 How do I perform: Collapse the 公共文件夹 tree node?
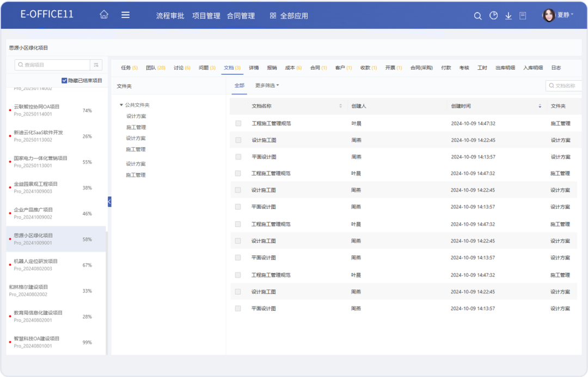tap(121, 105)
